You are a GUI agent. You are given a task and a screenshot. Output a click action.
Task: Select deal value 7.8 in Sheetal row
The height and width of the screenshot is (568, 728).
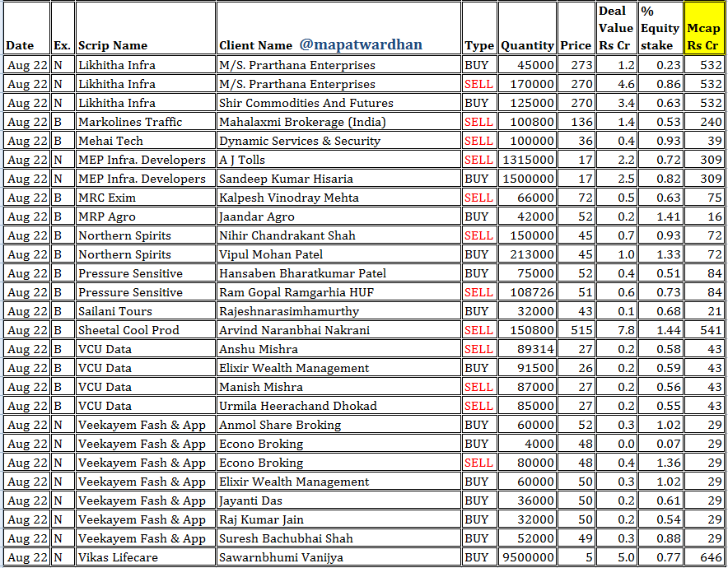click(x=616, y=330)
